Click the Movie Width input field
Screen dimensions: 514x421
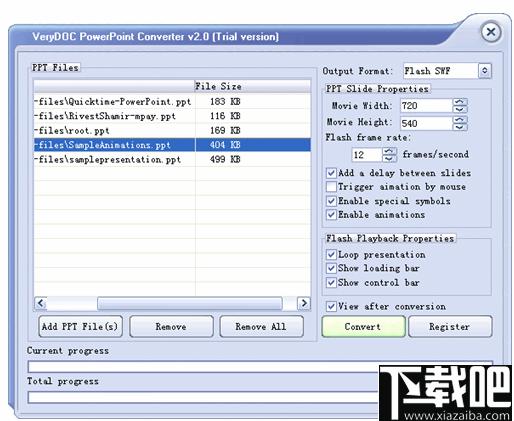point(426,106)
